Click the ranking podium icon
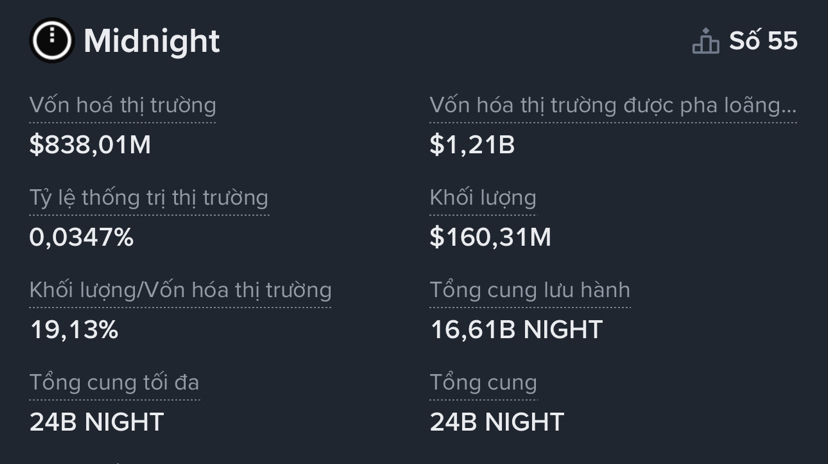The height and width of the screenshot is (464, 828). (706, 42)
